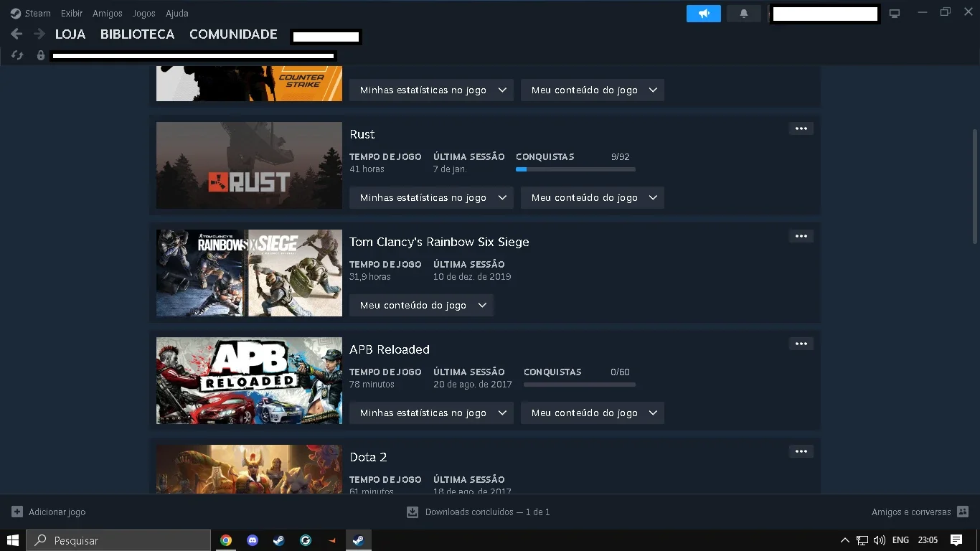This screenshot has width=980, height=551.
Task: Go to the BIBLIOTECA tab
Action: tap(137, 34)
